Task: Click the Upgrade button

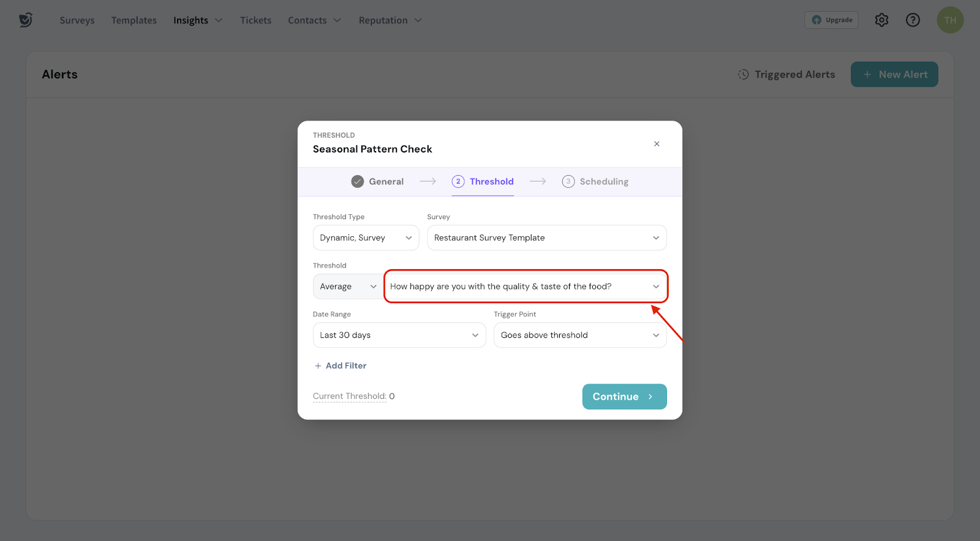Action: click(831, 20)
